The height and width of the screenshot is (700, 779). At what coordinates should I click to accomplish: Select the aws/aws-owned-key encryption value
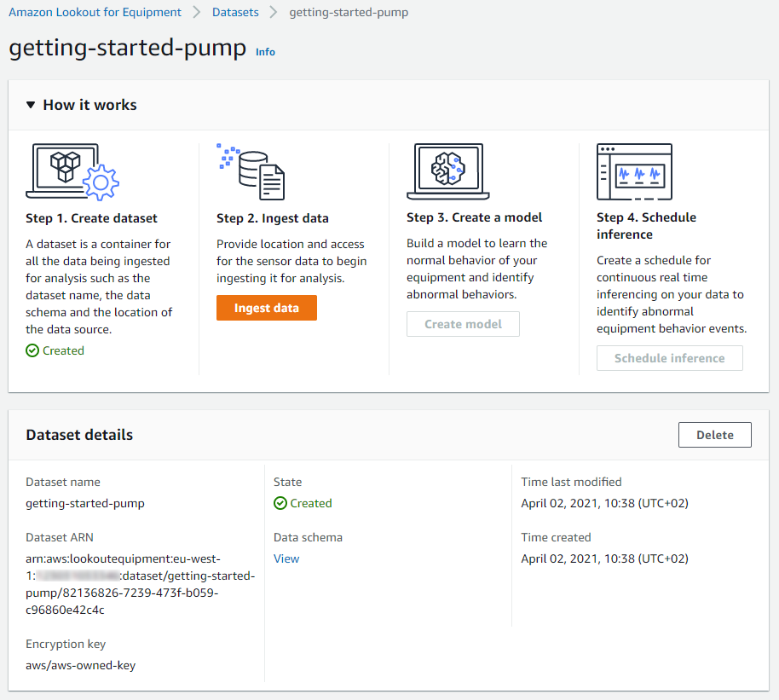coord(80,665)
